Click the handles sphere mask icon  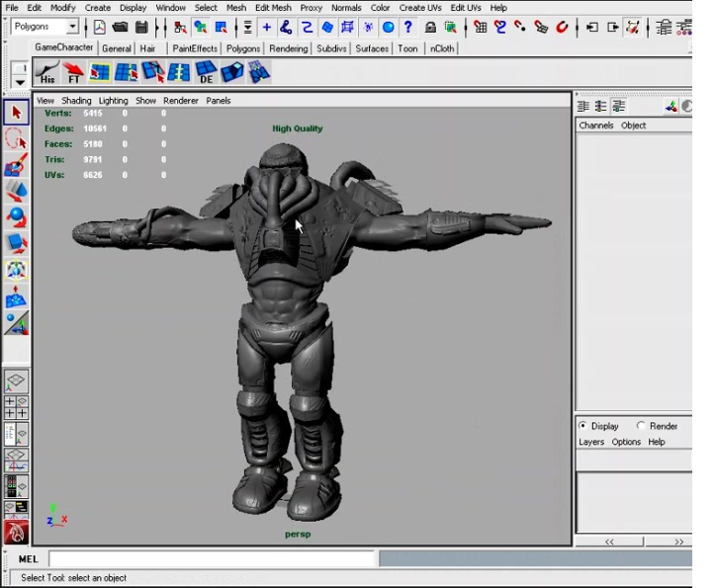tap(388, 28)
